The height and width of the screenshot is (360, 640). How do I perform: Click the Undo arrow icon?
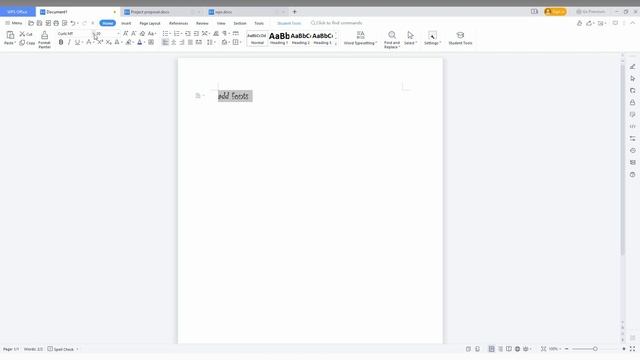click(73, 23)
